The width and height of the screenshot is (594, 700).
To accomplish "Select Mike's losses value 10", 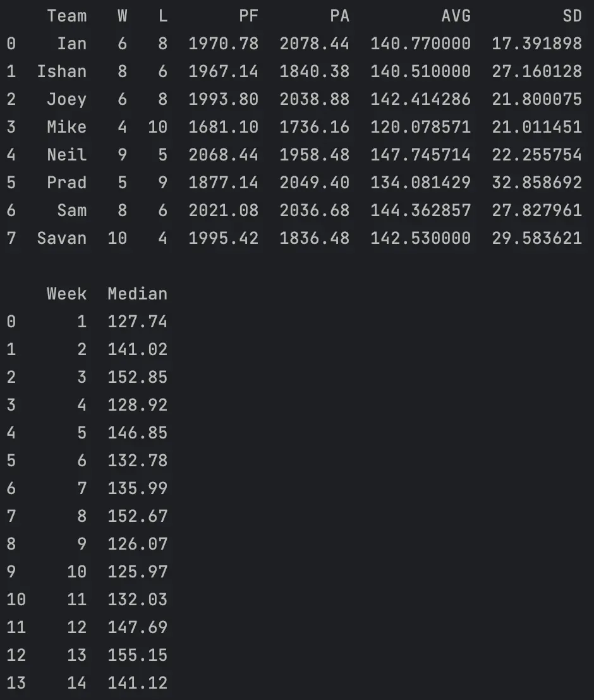I will 157,127.
